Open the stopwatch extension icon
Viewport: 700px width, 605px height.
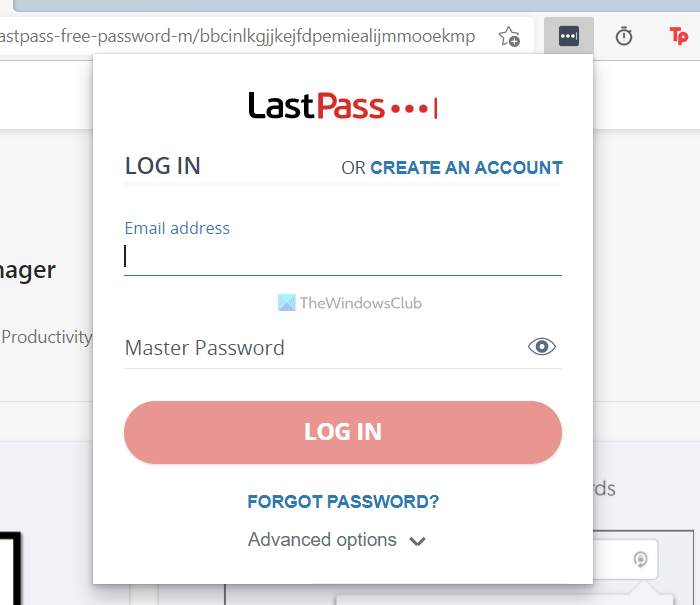[624, 37]
